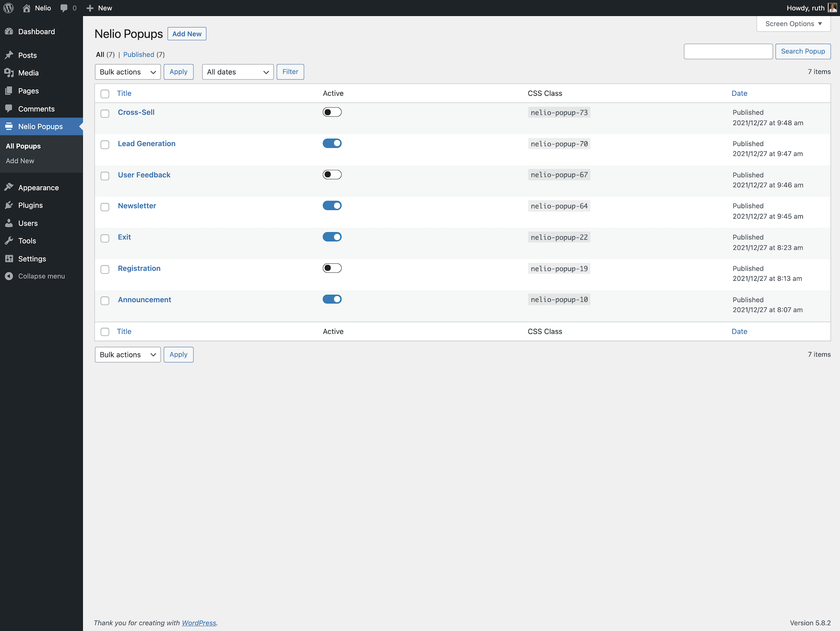The height and width of the screenshot is (631, 840).
Task: Check the Cross-Sell row checkbox
Action: click(x=105, y=113)
